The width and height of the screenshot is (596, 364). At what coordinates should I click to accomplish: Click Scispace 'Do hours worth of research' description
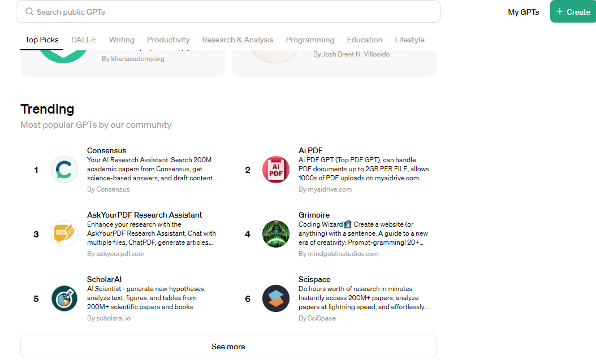coord(364,298)
